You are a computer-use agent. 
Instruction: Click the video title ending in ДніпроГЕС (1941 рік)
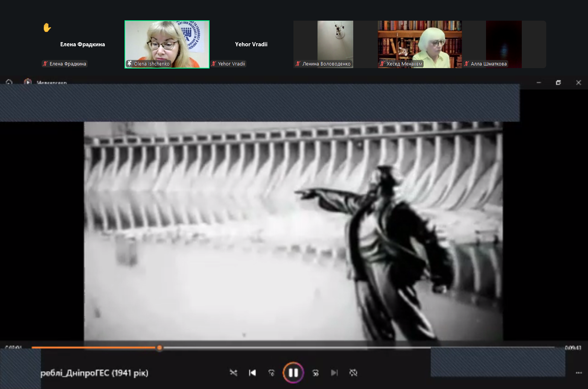[x=94, y=373]
